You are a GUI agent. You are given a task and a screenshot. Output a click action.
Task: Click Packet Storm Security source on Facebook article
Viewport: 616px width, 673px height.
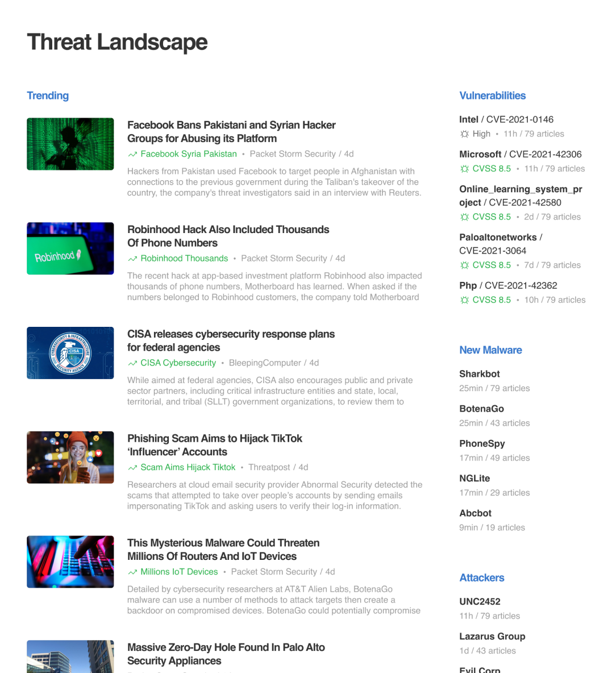(x=293, y=154)
